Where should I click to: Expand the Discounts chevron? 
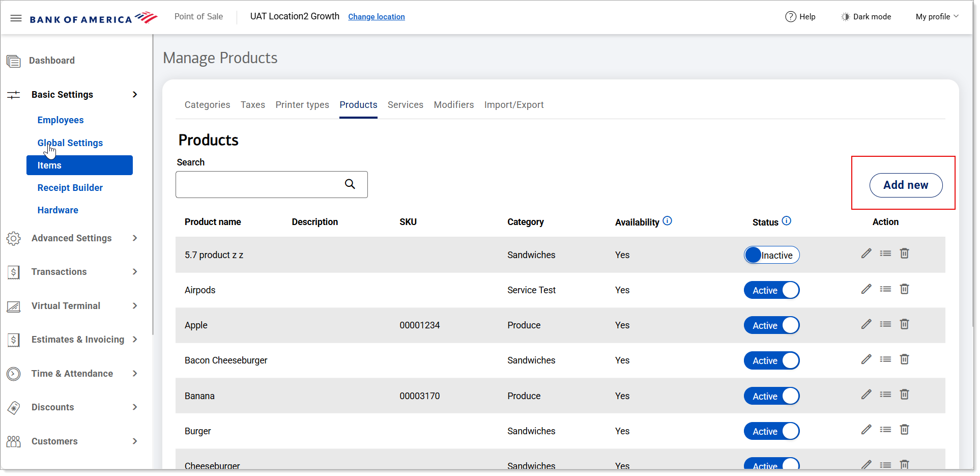pos(135,407)
